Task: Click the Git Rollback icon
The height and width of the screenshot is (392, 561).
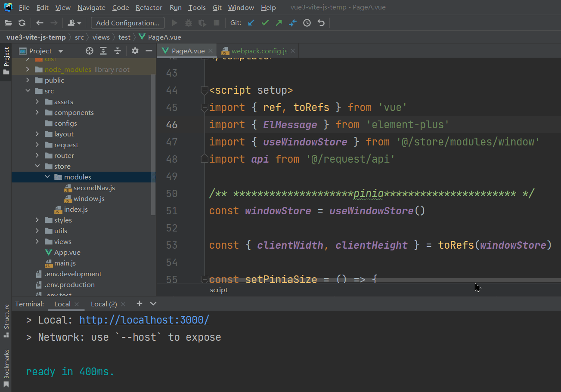Action: [x=321, y=23]
